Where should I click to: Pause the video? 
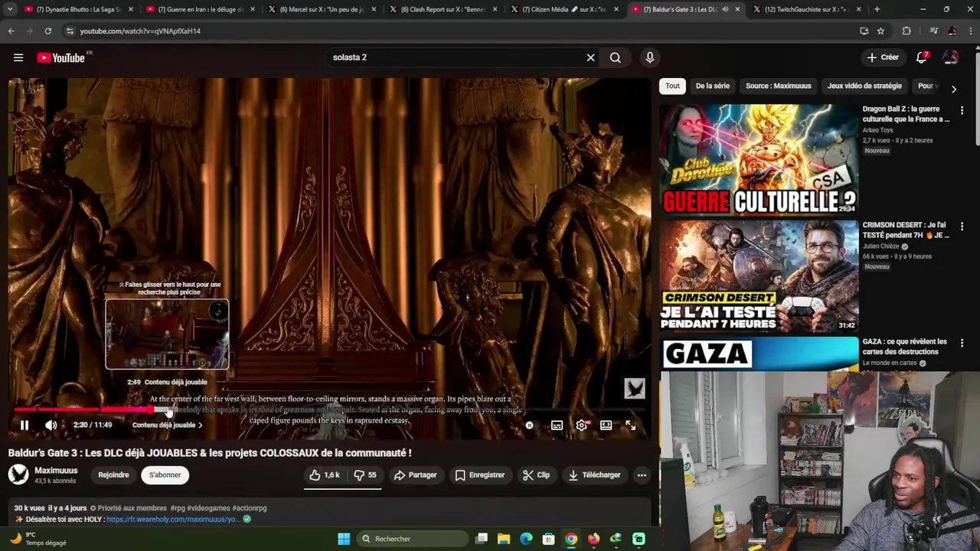(24, 425)
